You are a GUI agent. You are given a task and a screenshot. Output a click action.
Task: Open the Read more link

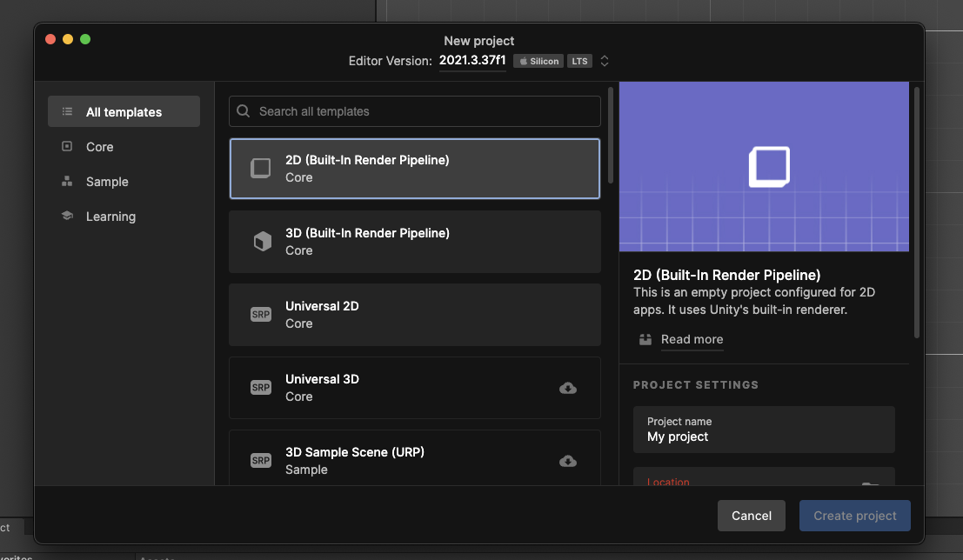tap(692, 339)
